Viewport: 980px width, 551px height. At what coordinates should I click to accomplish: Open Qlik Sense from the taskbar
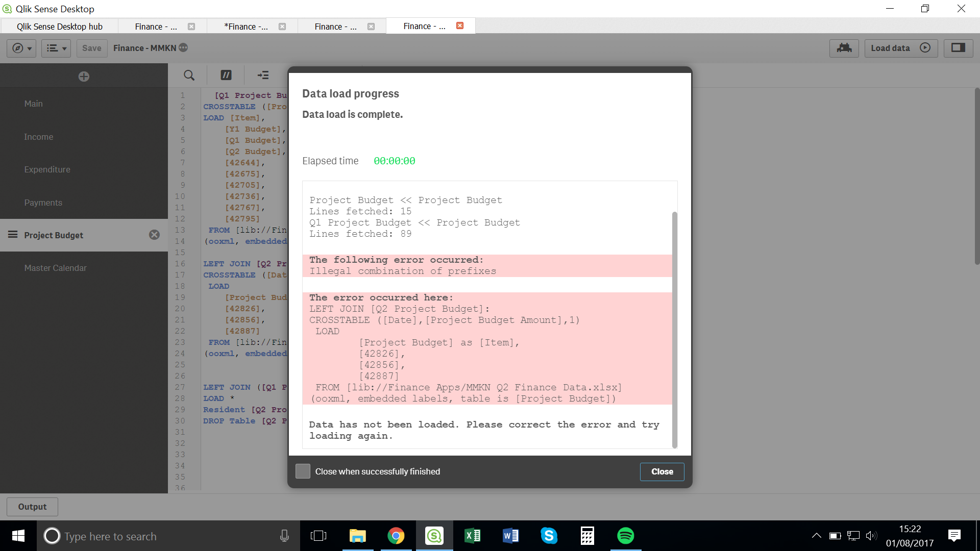434,536
